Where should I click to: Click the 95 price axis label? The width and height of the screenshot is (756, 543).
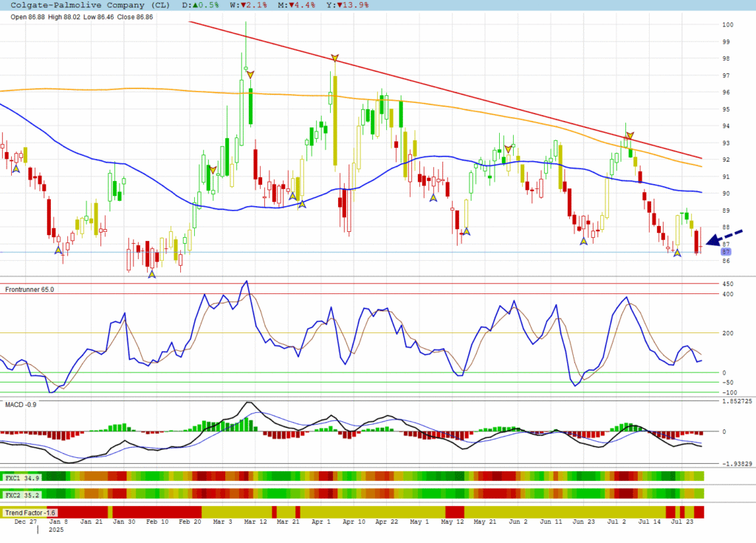[x=726, y=109]
